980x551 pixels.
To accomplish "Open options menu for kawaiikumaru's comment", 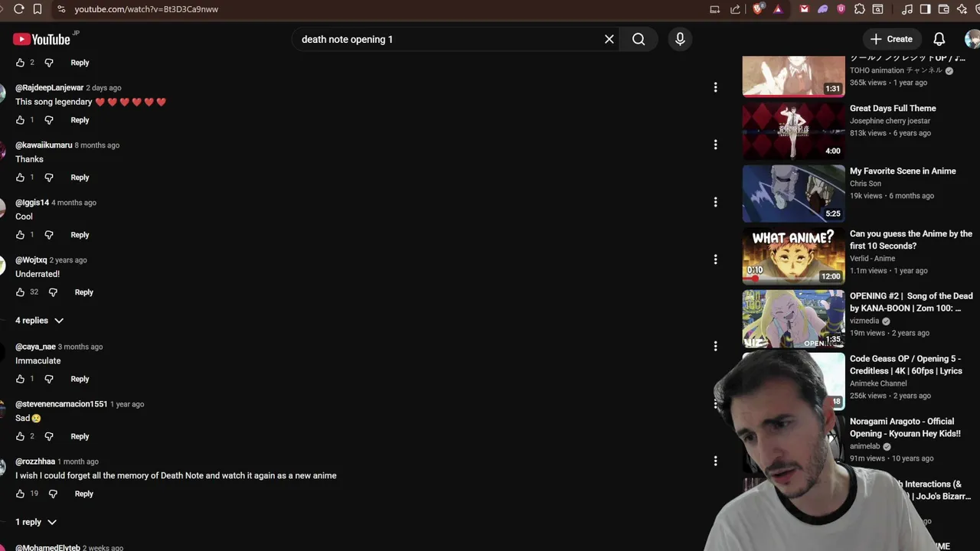I will click(x=715, y=145).
